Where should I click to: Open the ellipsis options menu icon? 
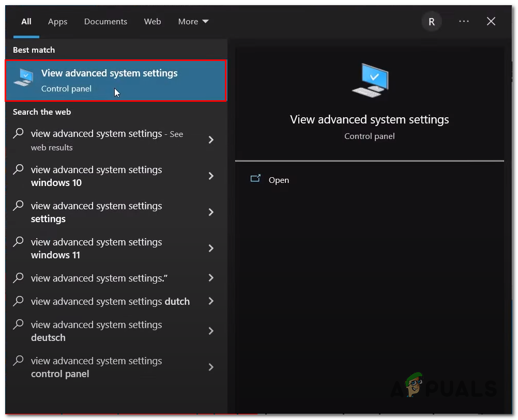464,21
